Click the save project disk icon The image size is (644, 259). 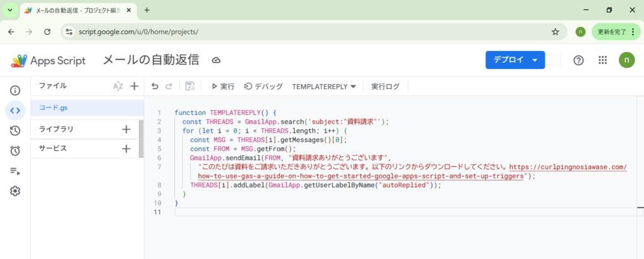point(190,86)
